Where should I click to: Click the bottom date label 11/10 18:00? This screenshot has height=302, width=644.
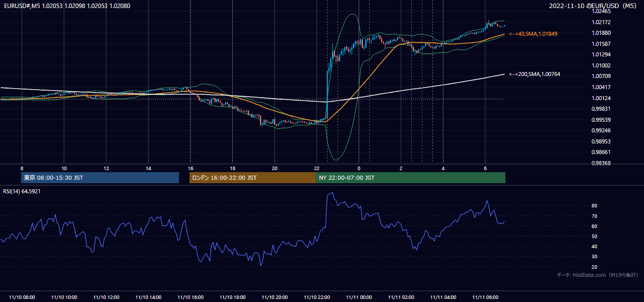pos(232,297)
